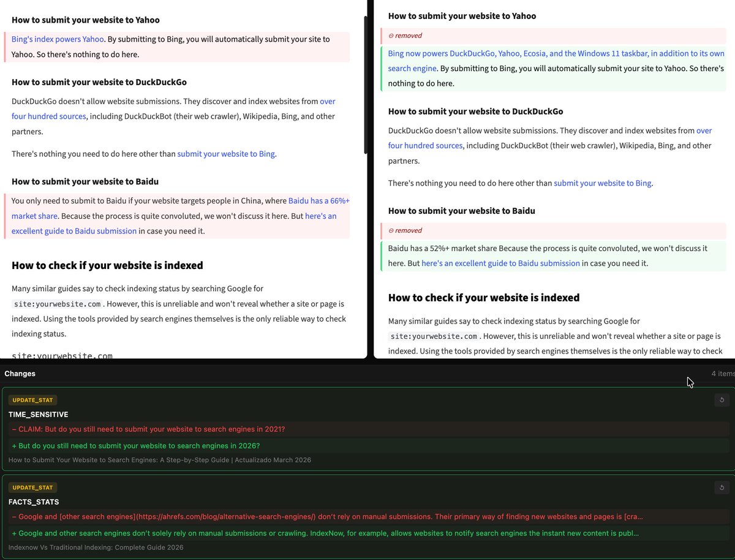Screen dimensions: 735x560
Task: Click source "Indexnow Vs Traditional Indexing: Complete Guide 2026"
Action: click(96, 548)
